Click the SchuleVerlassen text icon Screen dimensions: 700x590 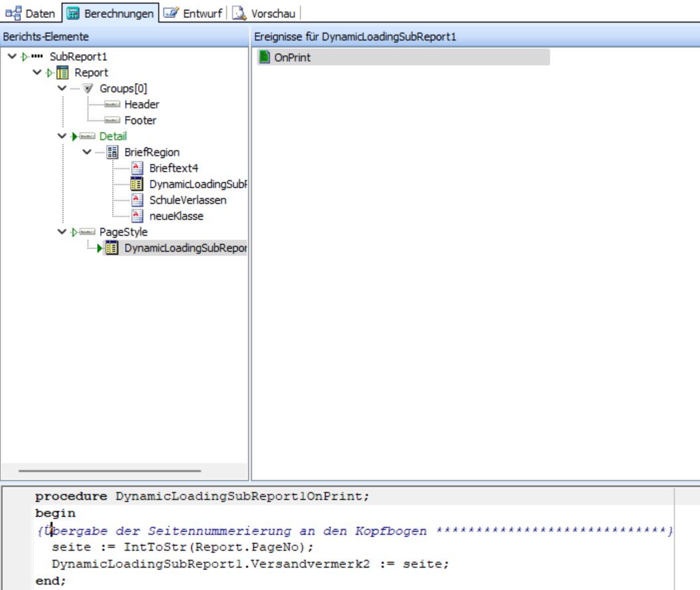coord(137,200)
